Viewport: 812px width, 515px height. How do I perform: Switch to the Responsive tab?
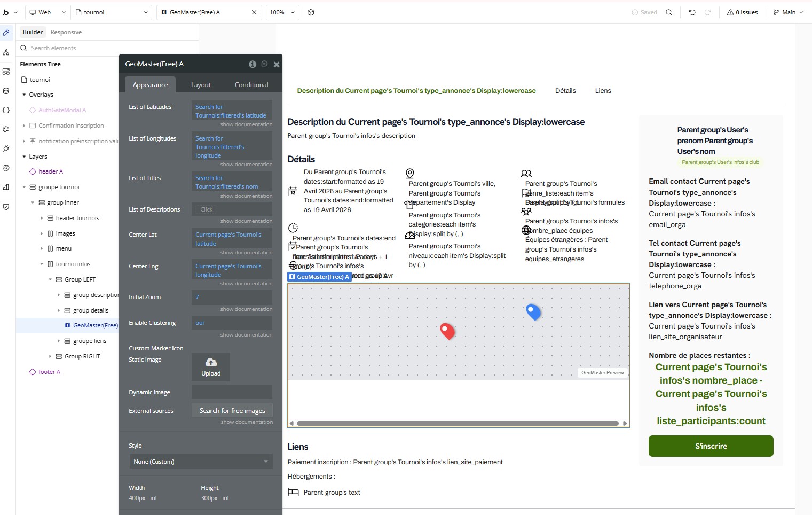coord(66,32)
